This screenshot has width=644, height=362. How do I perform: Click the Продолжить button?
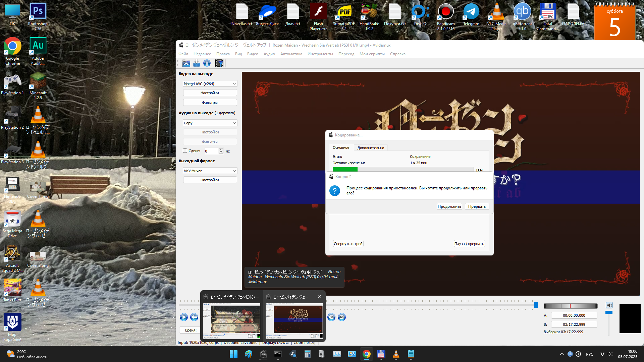pyautogui.click(x=449, y=206)
